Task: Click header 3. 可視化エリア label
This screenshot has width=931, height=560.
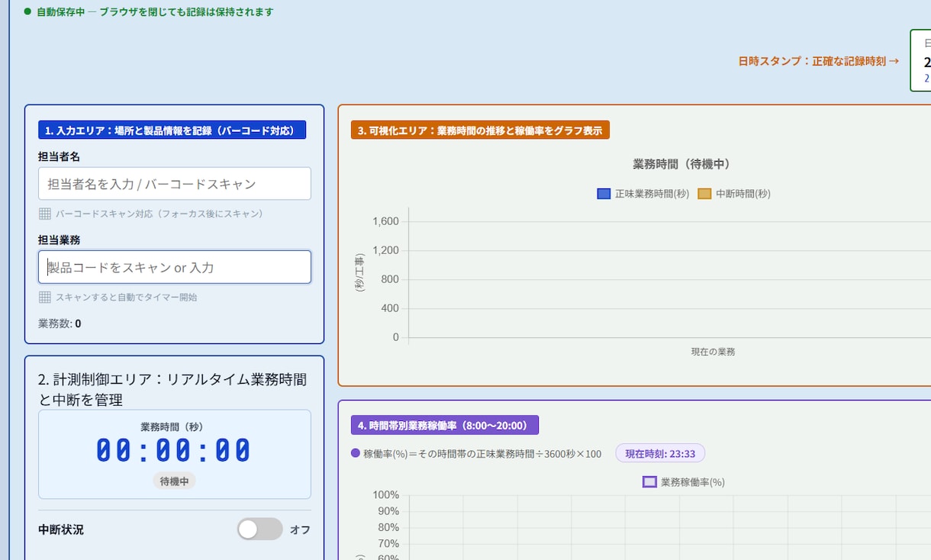Action: pyautogui.click(x=480, y=130)
